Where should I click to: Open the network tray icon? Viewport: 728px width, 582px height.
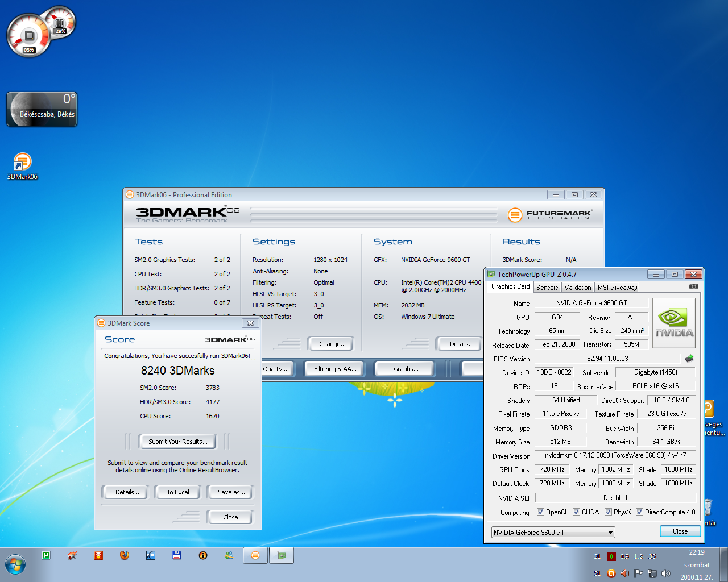click(652, 573)
